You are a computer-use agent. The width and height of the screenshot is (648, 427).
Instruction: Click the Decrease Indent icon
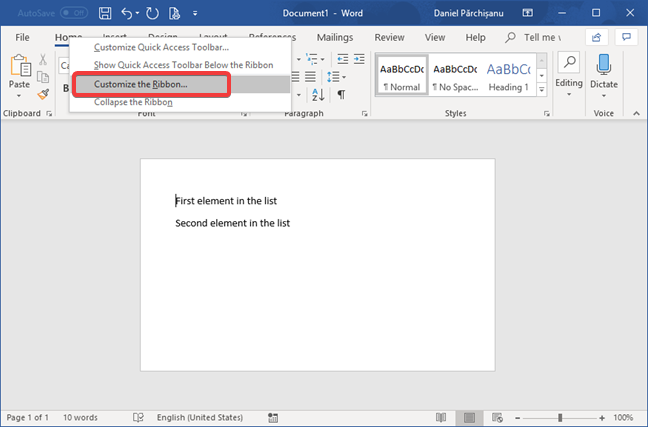coord(343,59)
